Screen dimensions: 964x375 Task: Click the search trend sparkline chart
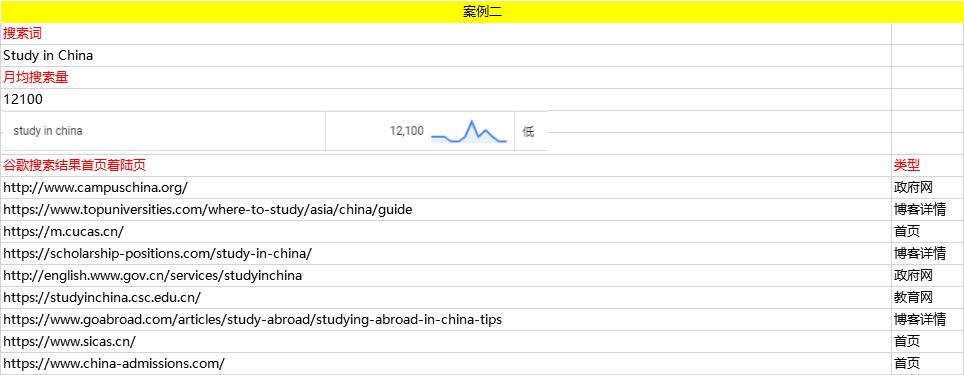pyautogui.click(x=469, y=132)
